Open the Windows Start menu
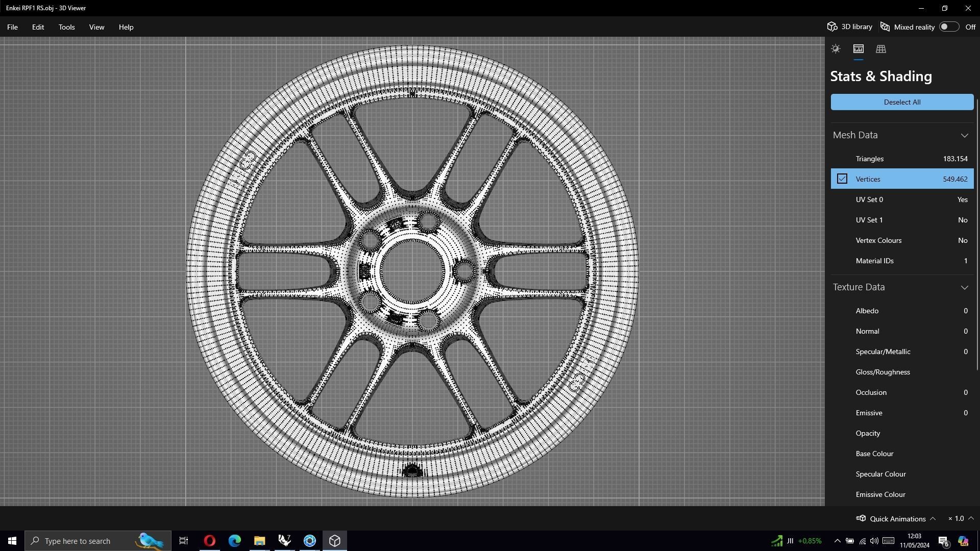Screen dimensions: 980x551 click(12, 541)
